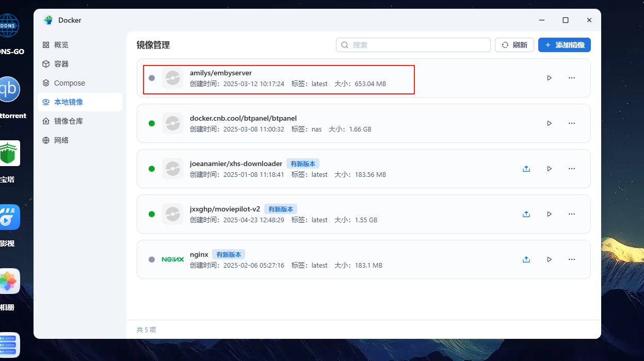
Task: Select the joeanamier/xhs-downloader image name
Action: click(236, 163)
